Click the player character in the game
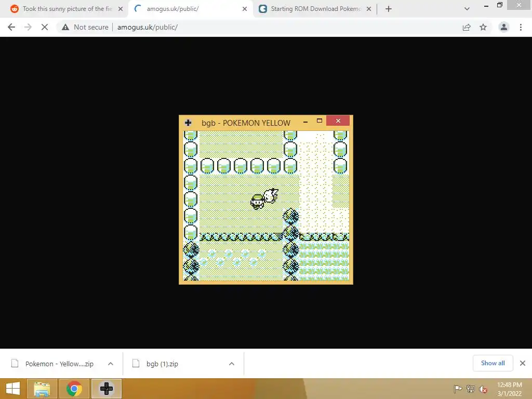This screenshot has width=532, height=399. click(258, 202)
